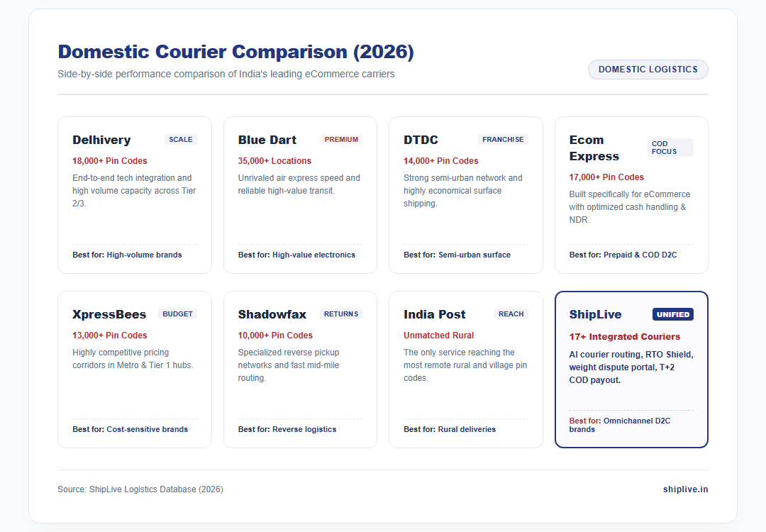
Task: Click the SCALE tag on Delhivery
Action: [x=181, y=139]
